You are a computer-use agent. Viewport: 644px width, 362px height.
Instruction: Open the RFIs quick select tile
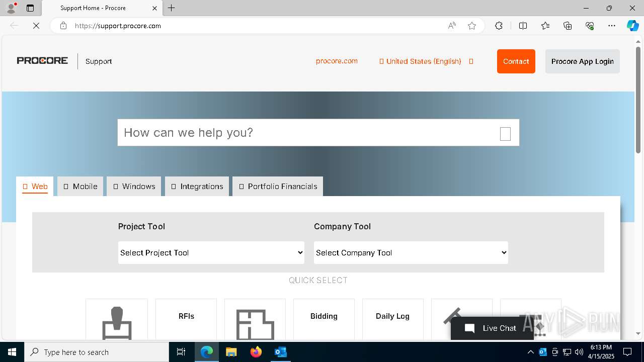(186, 319)
